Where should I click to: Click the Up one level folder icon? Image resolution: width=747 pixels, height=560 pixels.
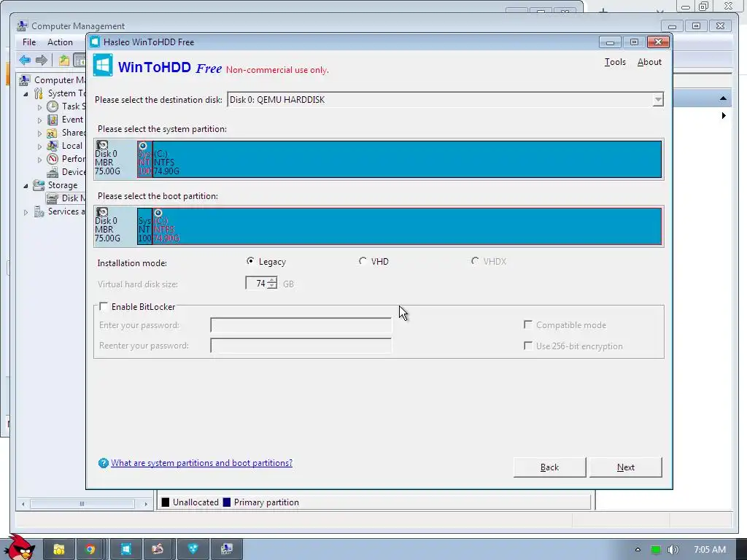coord(64,60)
